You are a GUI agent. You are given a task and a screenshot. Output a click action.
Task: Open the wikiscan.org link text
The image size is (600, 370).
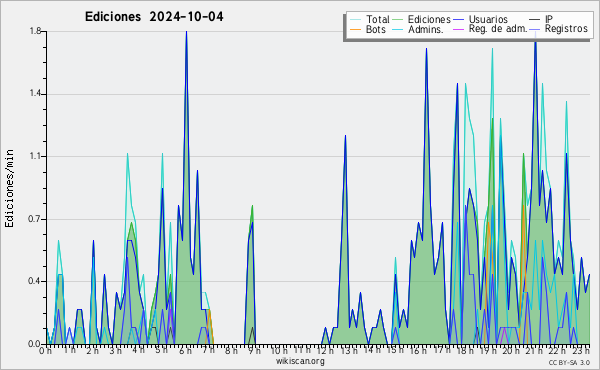point(300,361)
